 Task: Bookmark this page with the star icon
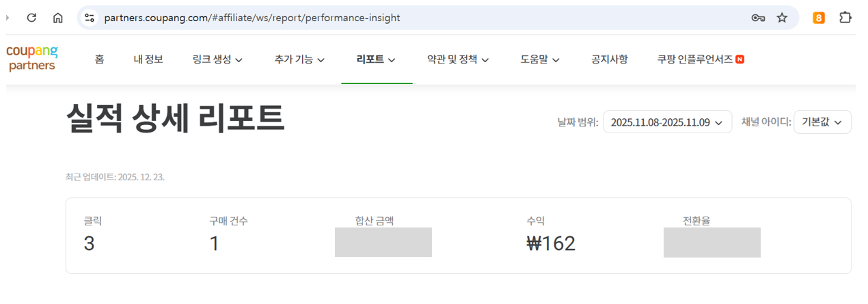point(782,18)
